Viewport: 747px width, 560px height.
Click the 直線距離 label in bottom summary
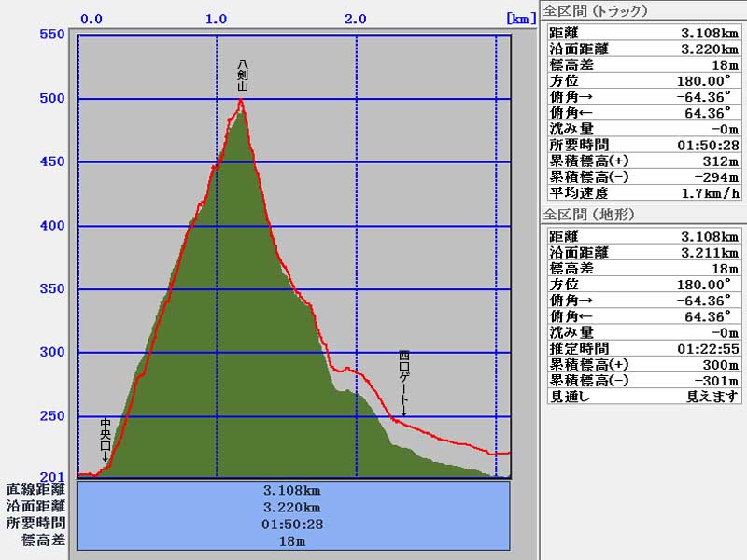(35, 489)
